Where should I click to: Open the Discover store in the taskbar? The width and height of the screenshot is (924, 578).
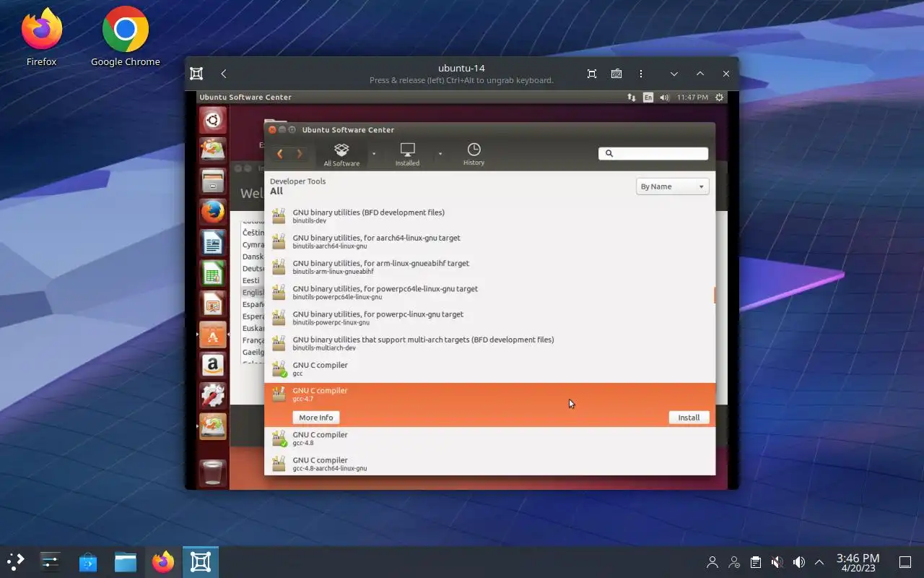click(x=88, y=561)
